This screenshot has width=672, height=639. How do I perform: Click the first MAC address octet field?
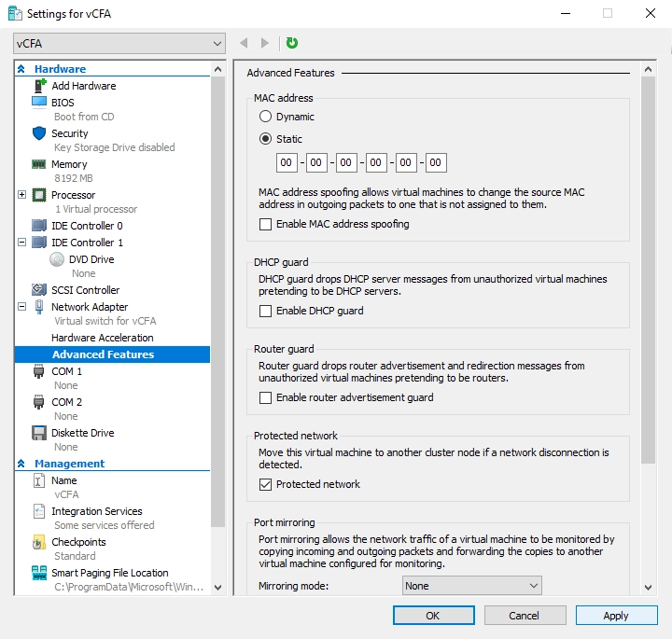tap(287, 162)
